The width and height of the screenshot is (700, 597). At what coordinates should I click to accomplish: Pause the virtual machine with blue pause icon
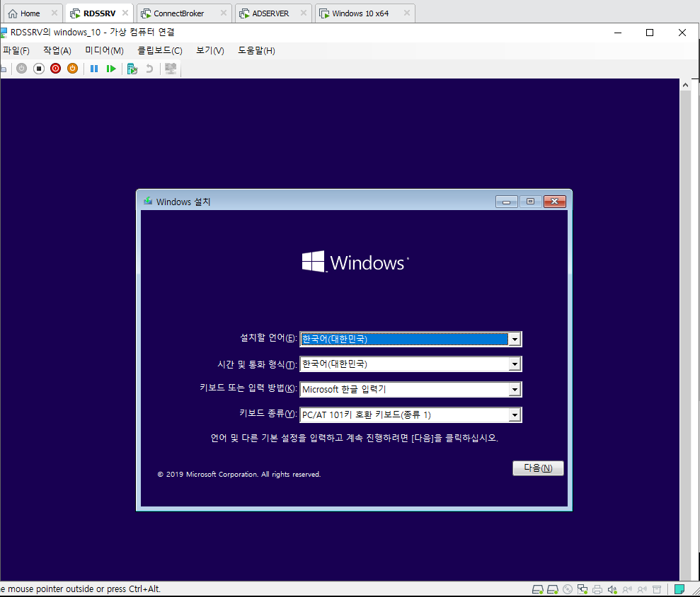coord(93,69)
